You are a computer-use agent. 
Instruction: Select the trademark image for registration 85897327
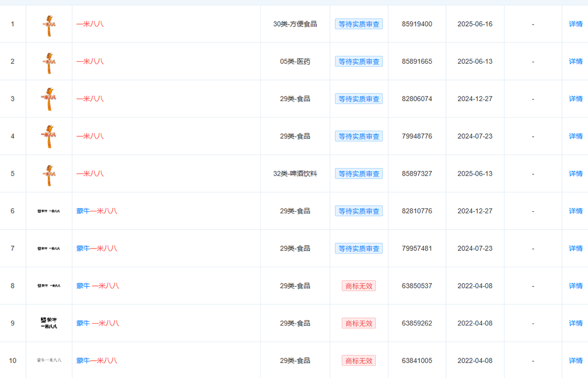point(49,175)
